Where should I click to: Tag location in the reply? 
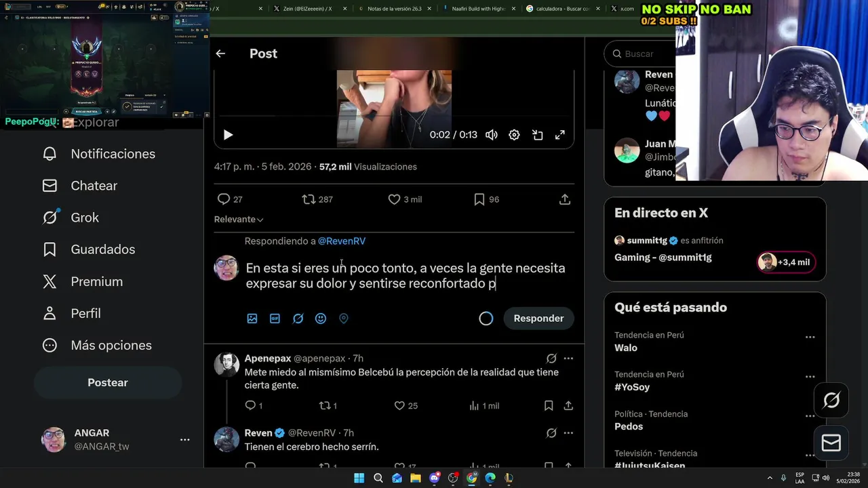(x=344, y=319)
